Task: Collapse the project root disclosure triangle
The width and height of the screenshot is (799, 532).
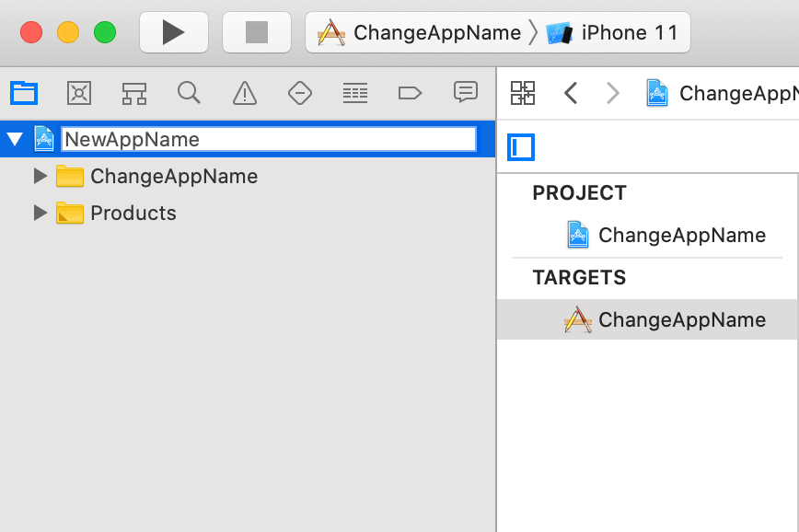Action: [16, 139]
